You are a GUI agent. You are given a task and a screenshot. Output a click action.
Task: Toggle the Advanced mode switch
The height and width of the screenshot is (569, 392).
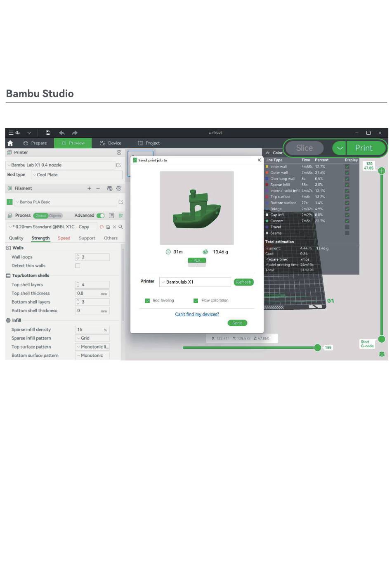click(x=101, y=216)
